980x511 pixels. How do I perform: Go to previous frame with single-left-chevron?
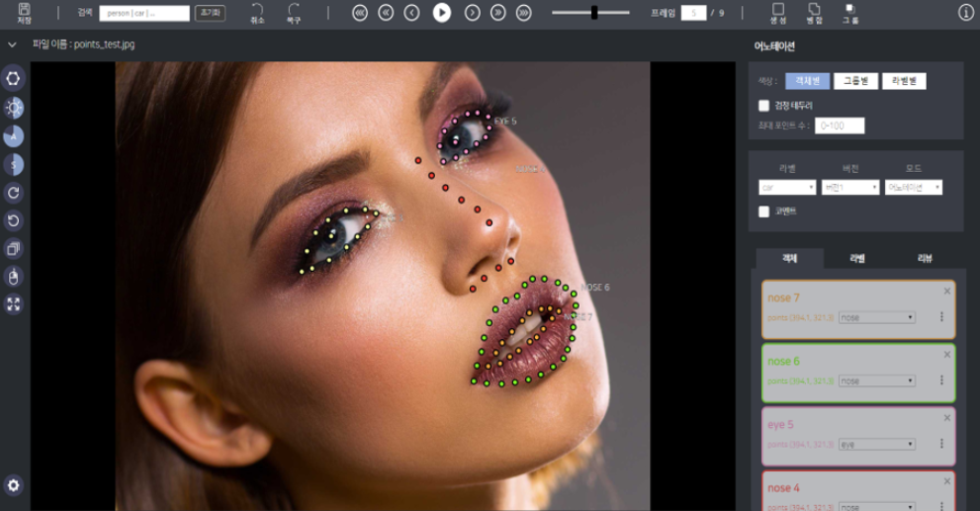point(411,13)
